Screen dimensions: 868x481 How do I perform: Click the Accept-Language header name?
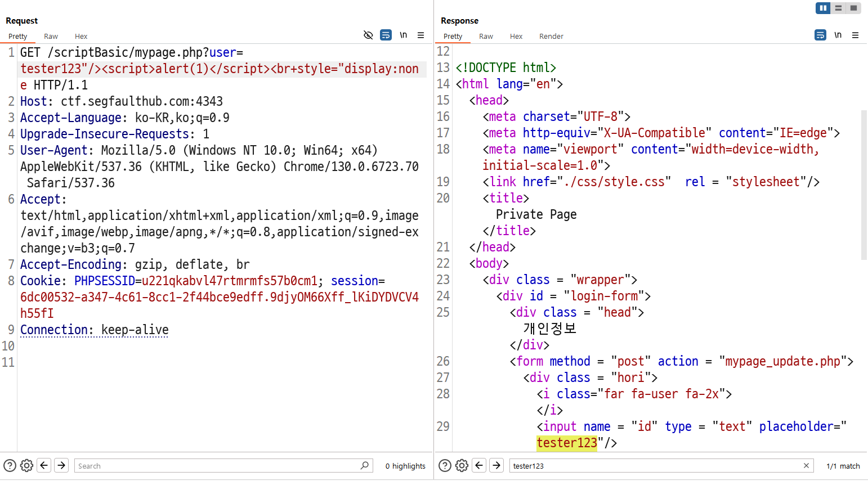(71, 118)
